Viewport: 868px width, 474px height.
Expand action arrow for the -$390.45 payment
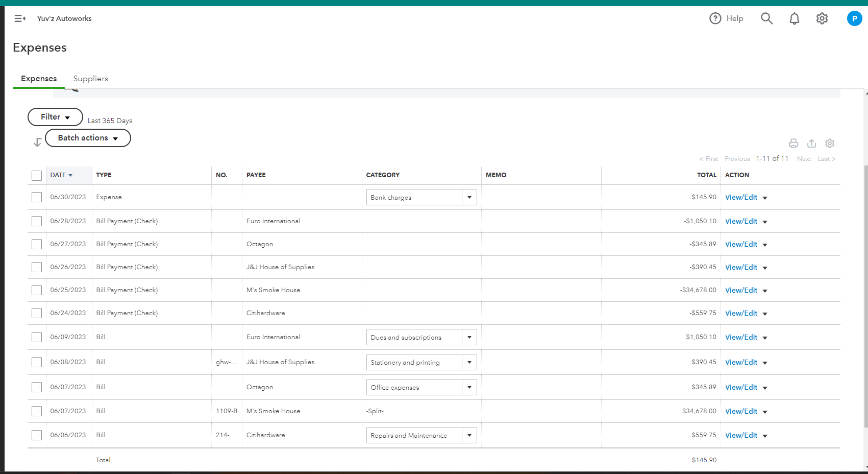tap(765, 268)
